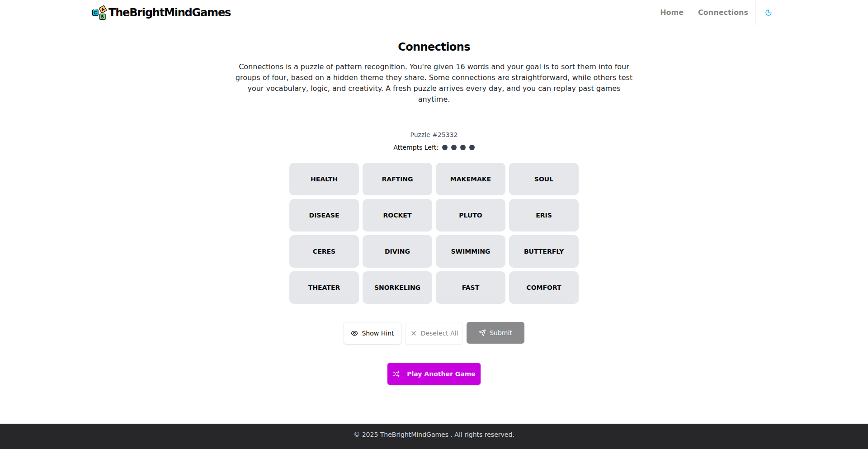868x449 pixels.
Task: Toggle dark mode with the moon icon
Action: coord(769,12)
